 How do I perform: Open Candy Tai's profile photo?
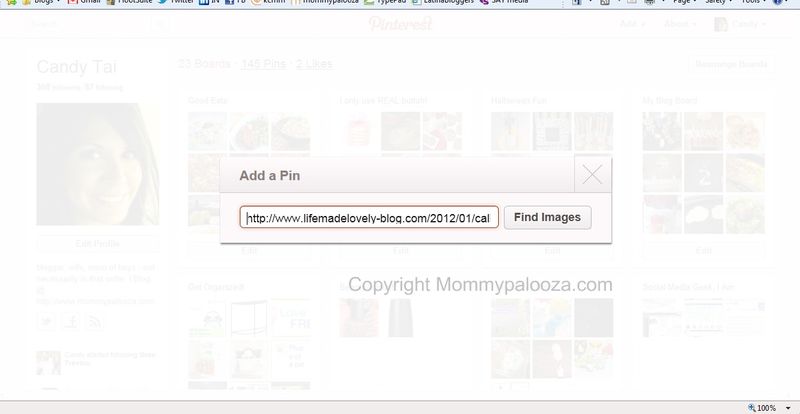coord(97,164)
